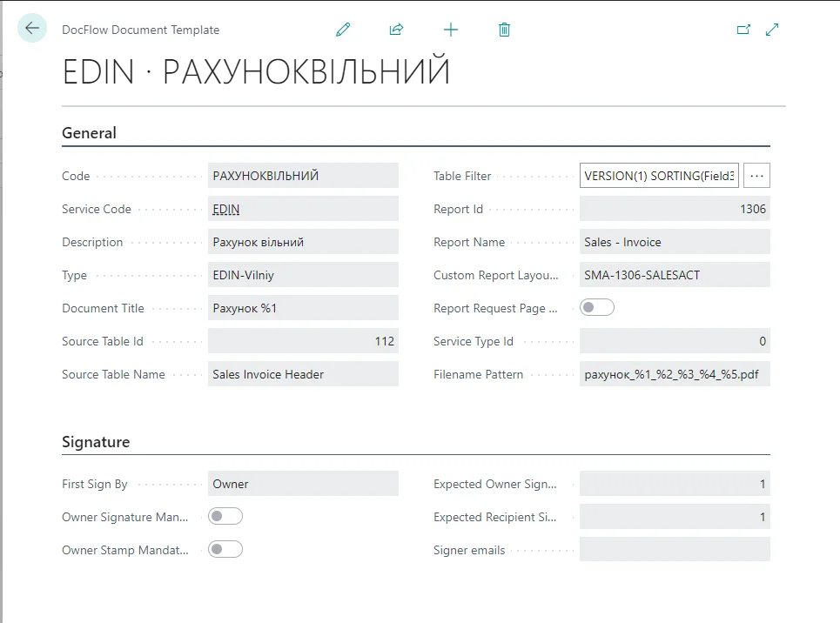Expand the page to full screen
Screen dimensions: 840x623
coord(772,30)
